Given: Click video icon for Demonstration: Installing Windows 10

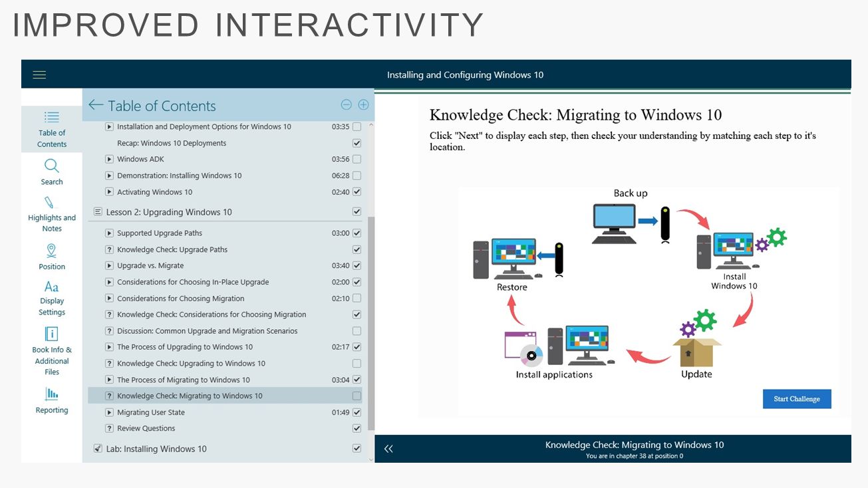Looking at the screenshot, I should (110, 176).
